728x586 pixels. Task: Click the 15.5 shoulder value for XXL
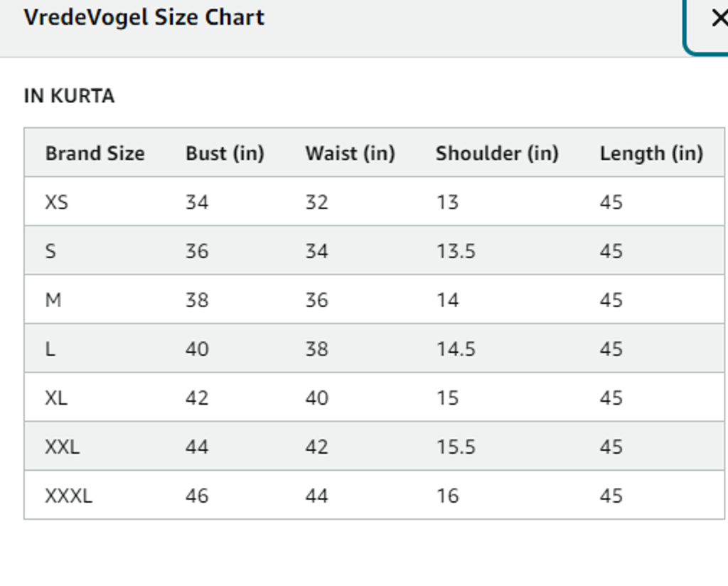point(456,447)
